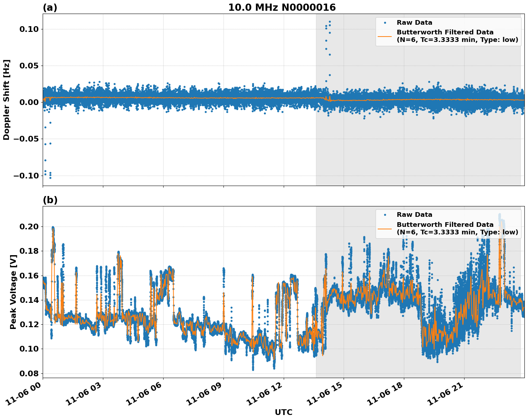
Task: Click the voltage peak near 0.20 V
Action: point(52,227)
